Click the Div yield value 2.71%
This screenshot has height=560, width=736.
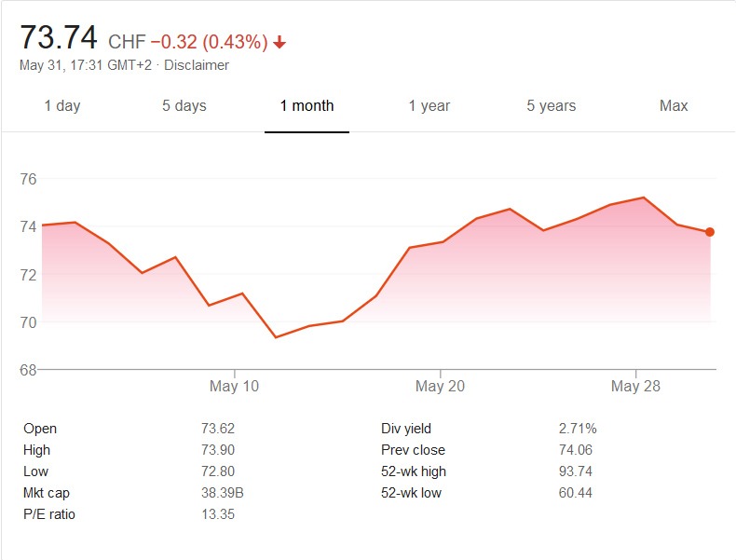coord(578,429)
